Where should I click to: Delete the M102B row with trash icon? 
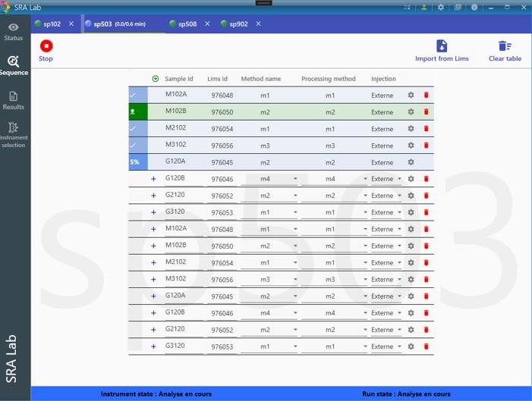[426, 112]
